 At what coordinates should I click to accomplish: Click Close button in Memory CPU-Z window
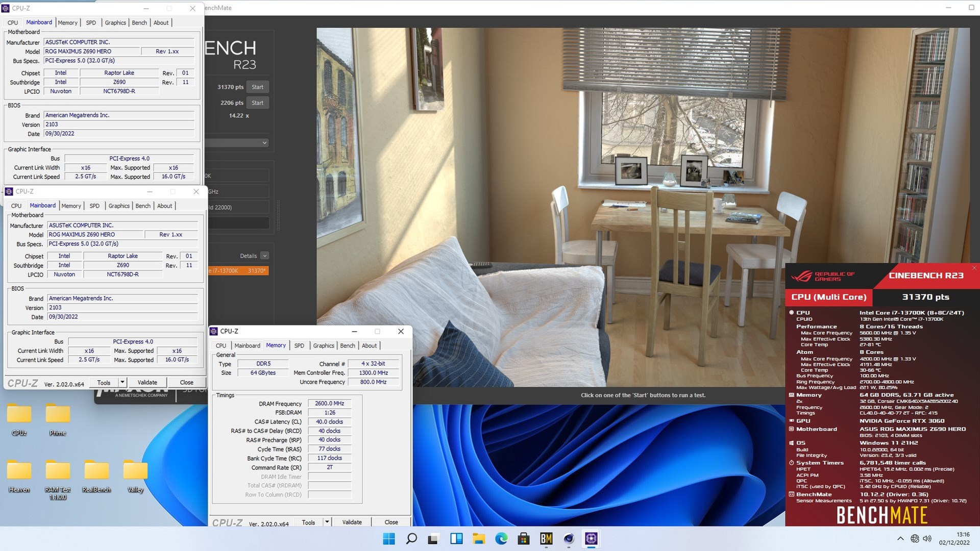(391, 522)
